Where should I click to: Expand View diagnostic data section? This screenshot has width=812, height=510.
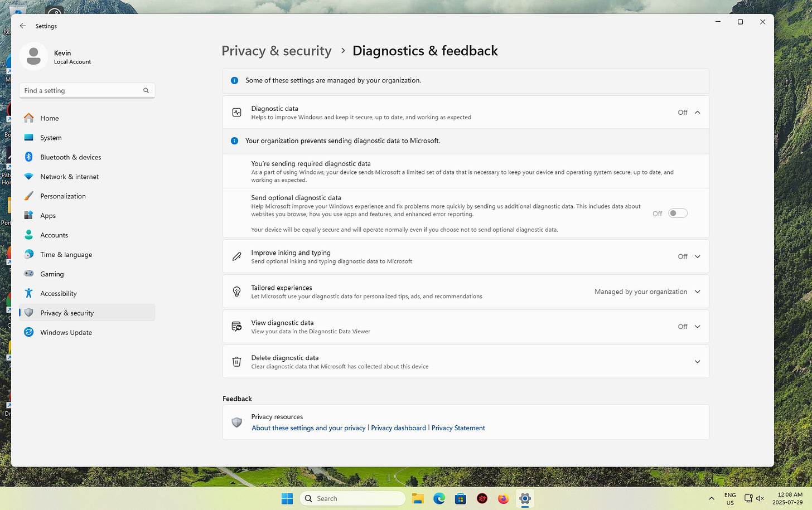click(697, 327)
